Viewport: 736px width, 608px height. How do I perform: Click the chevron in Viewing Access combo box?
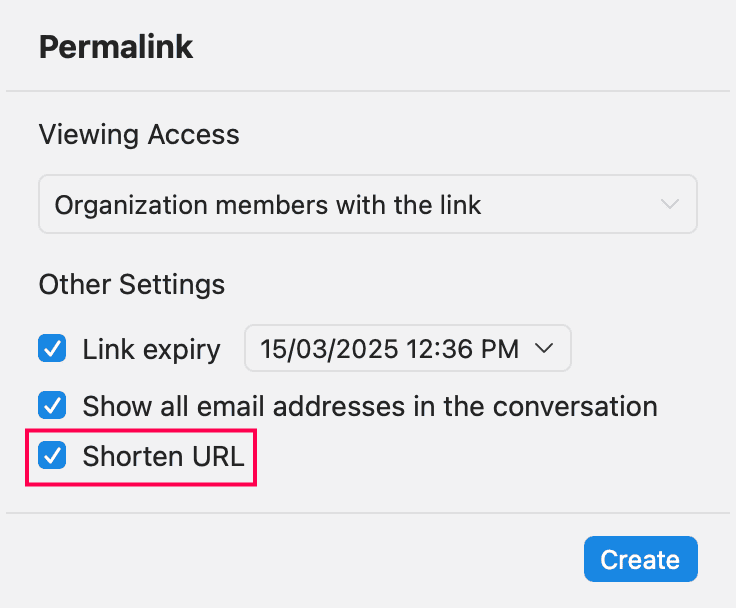(x=670, y=205)
